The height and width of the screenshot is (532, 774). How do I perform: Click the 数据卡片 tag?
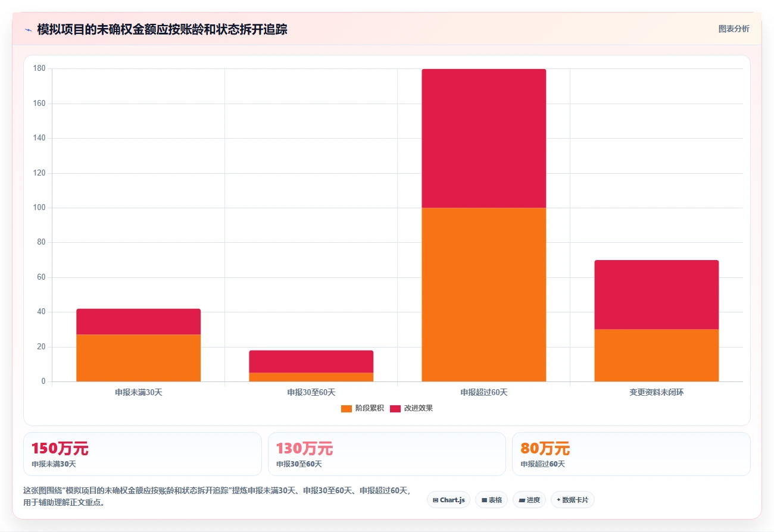(x=572, y=500)
